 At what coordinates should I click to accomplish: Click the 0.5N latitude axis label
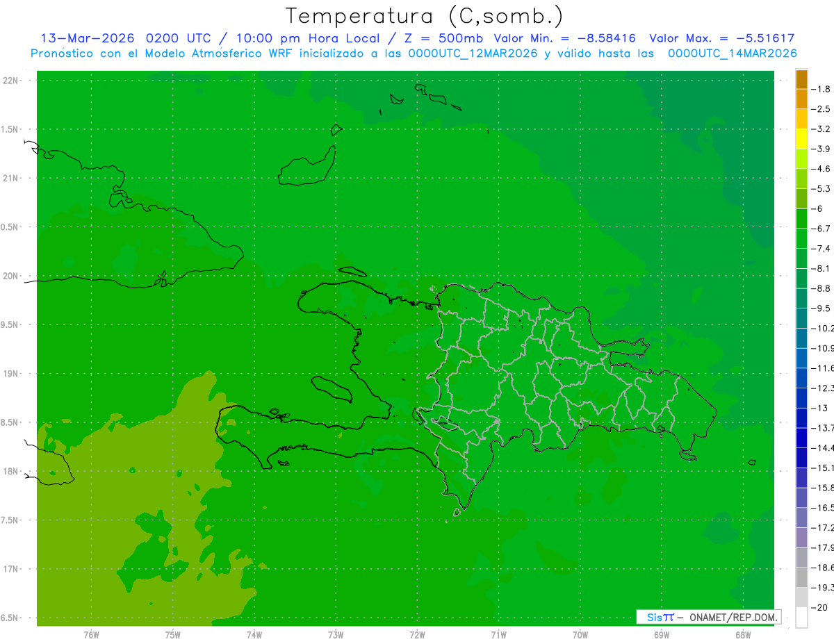(10, 227)
